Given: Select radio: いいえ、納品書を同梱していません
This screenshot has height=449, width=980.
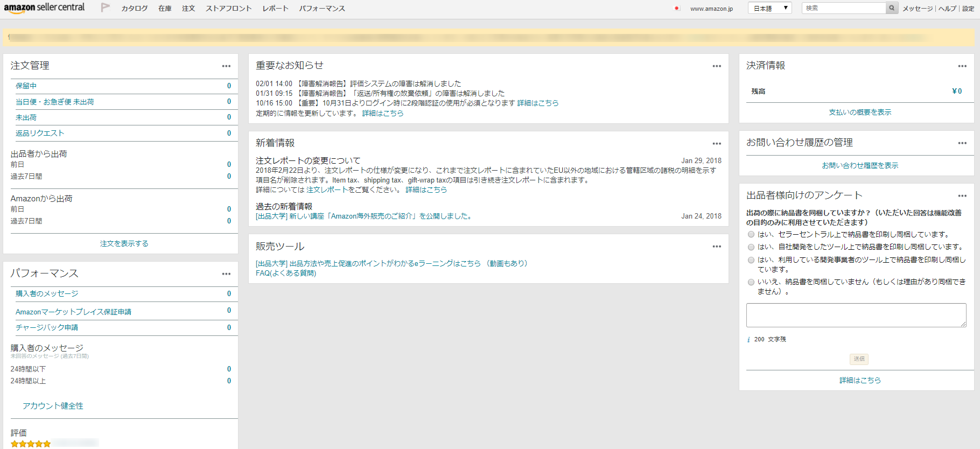Looking at the screenshot, I should [x=751, y=282].
